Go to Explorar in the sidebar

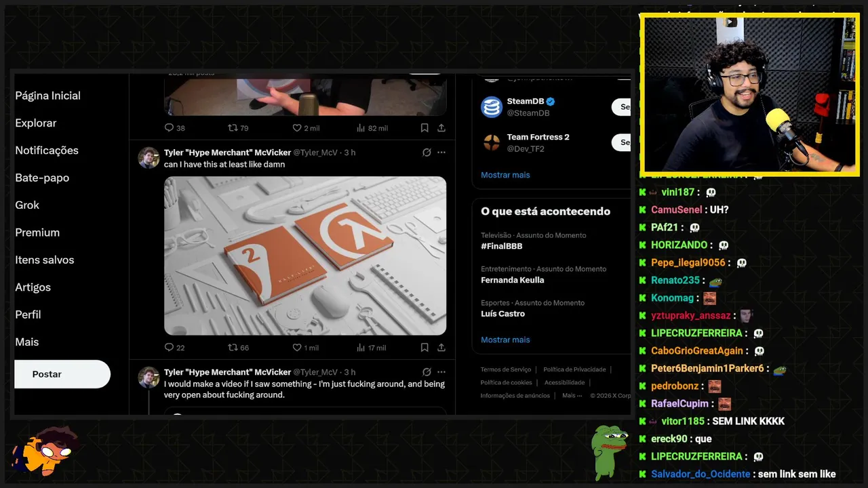[x=36, y=123]
